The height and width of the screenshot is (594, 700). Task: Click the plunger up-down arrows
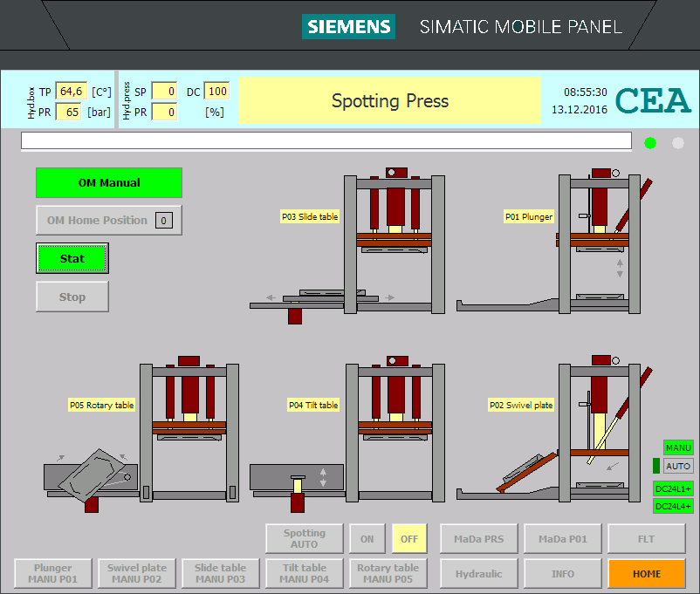tap(620, 268)
